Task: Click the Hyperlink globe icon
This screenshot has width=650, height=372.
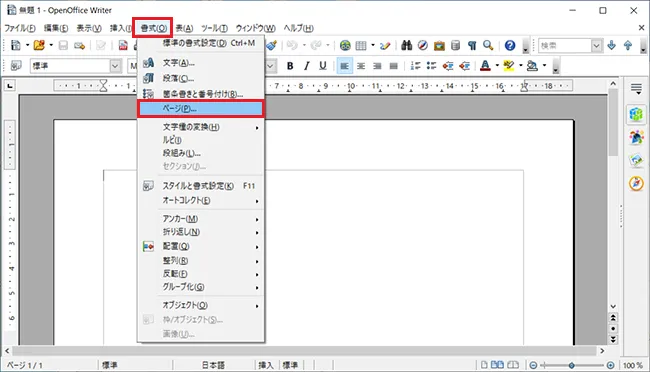Action: (x=345, y=45)
